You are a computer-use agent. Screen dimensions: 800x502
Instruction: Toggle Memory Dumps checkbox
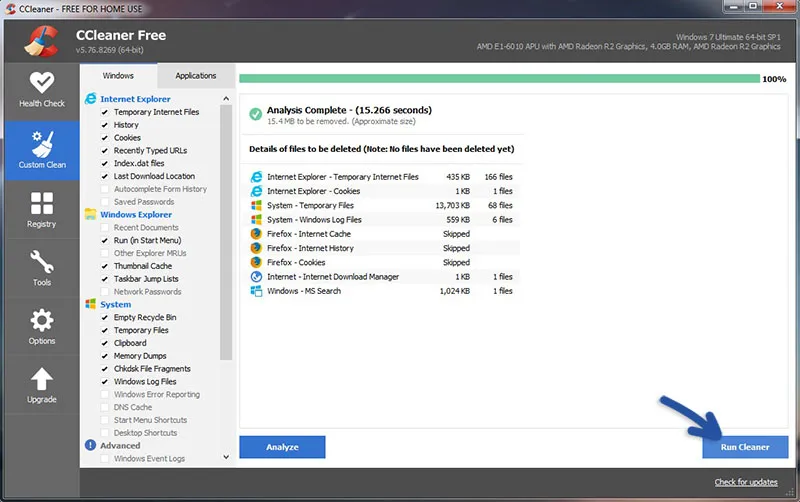point(105,356)
